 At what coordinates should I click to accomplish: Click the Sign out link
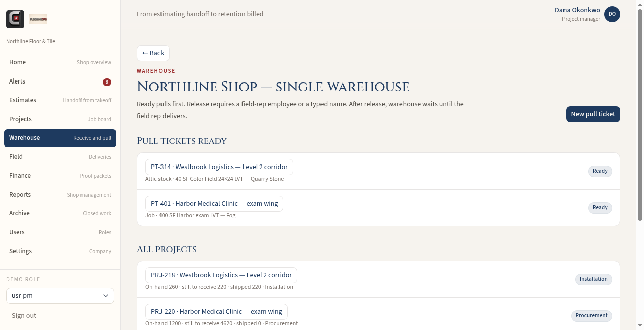click(x=24, y=316)
